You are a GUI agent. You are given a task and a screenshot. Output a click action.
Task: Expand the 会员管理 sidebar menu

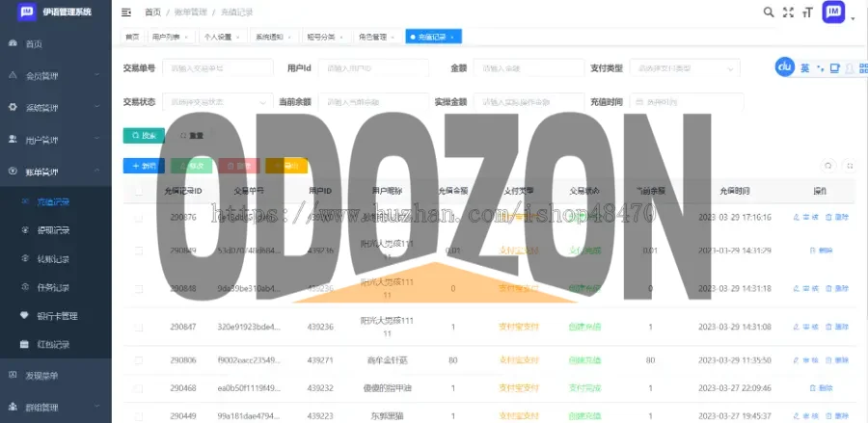tap(55, 76)
